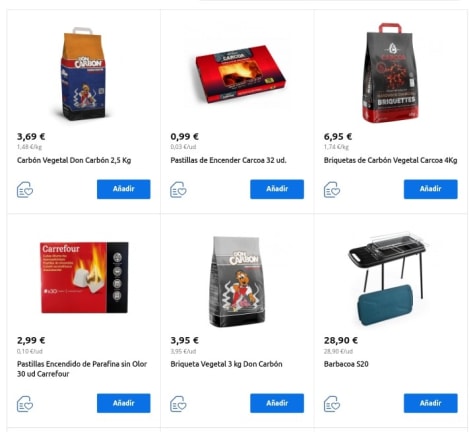This screenshot has width=475, height=432.
Task: Save Barbacoa S20 to wishlist
Action: coord(332,404)
